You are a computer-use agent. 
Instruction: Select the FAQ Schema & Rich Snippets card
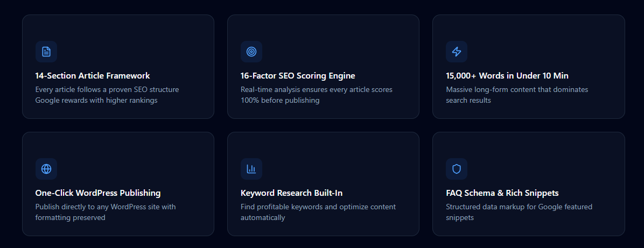coord(529,184)
